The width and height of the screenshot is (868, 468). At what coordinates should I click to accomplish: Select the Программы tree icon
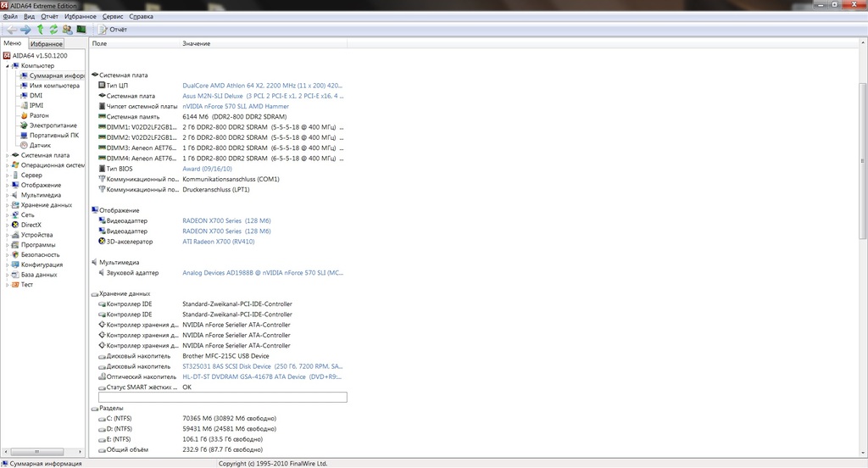[15, 245]
